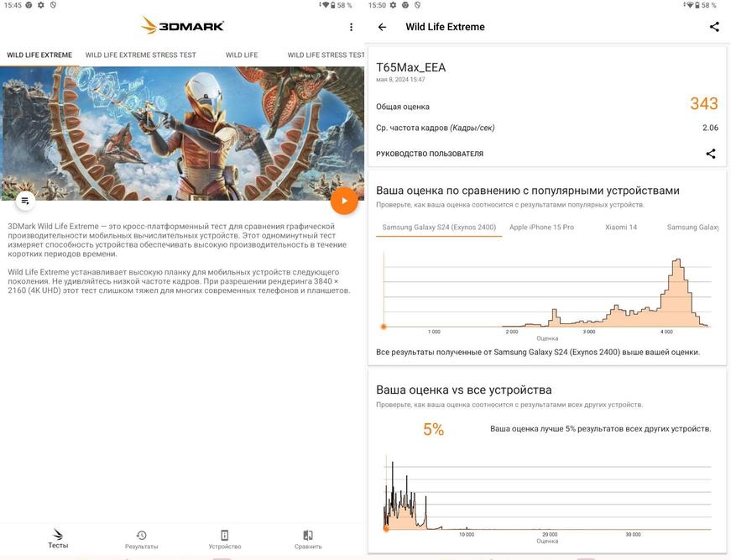The width and height of the screenshot is (736, 560).
Task: Select the Apple iPhone 15 Pro comparison tab
Action: (x=541, y=228)
